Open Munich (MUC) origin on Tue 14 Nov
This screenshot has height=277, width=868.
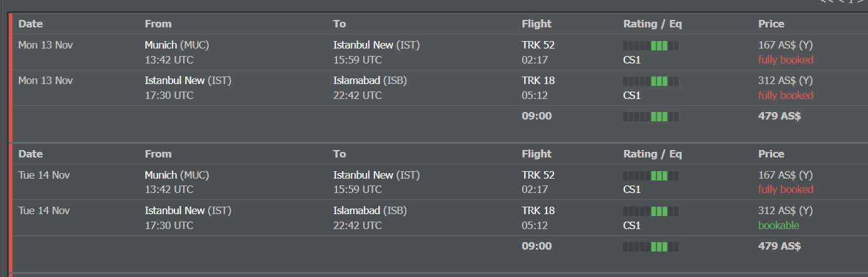click(x=177, y=175)
